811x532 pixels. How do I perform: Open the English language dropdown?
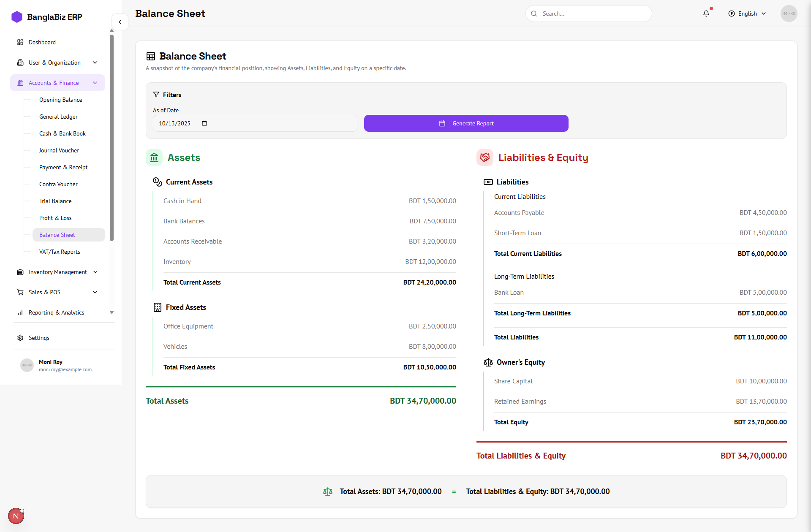pyautogui.click(x=747, y=14)
